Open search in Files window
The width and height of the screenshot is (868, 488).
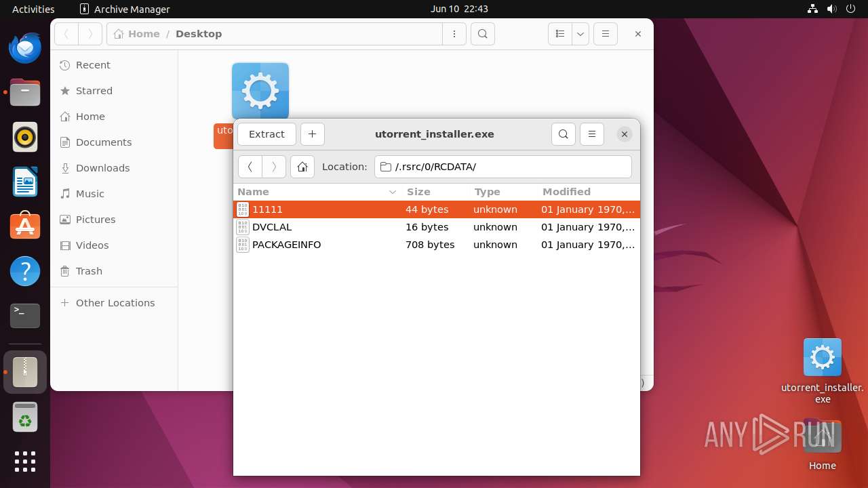(483, 34)
